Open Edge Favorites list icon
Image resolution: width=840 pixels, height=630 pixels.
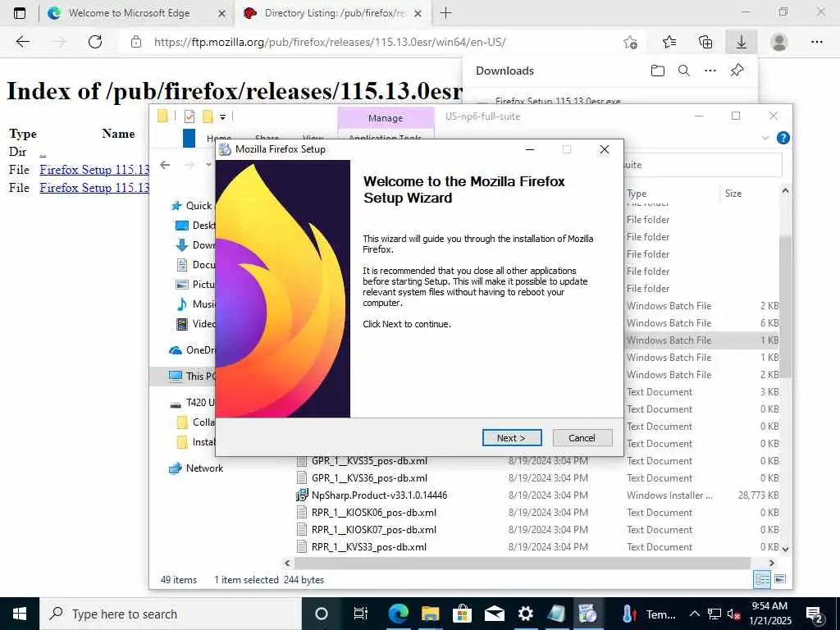[x=669, y=42]
